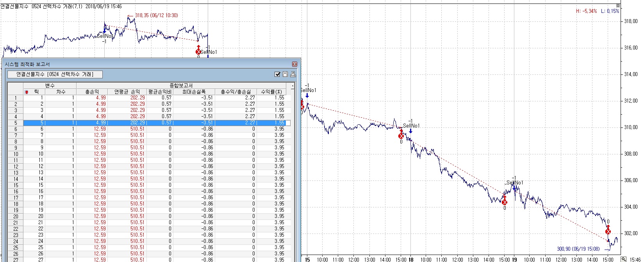Screen dimensions: 644x262
Task: Select the 변수 header group
Action: [50, 85]
